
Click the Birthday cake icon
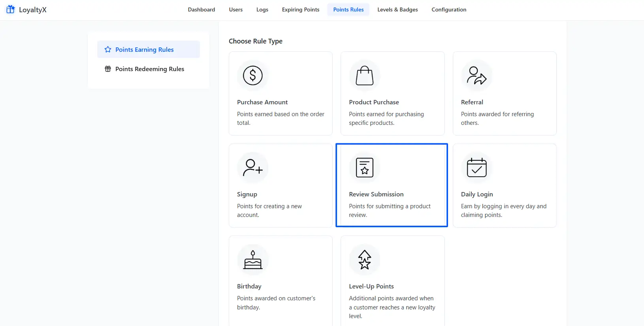click(x=252, y=260)
